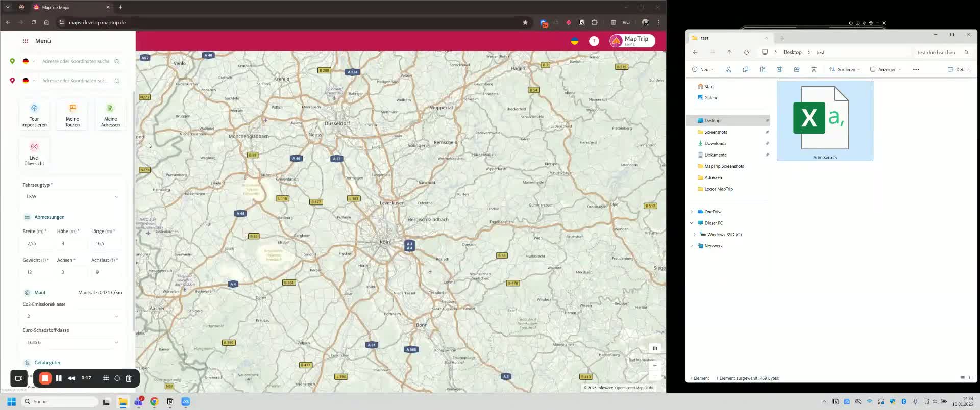Click Share in Explorer toolbar
This screenshot has width=980, height=410.
797,69
